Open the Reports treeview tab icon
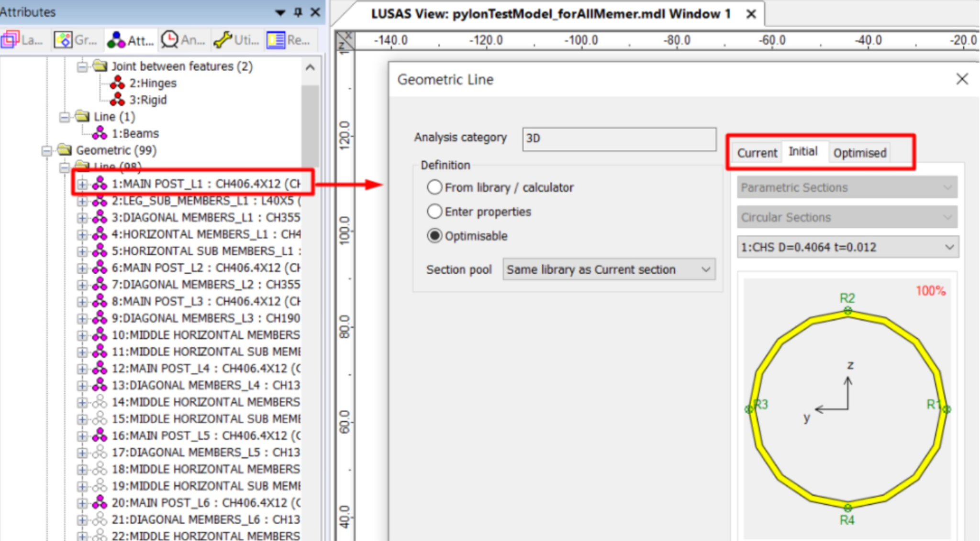 [x=276, y=40]
